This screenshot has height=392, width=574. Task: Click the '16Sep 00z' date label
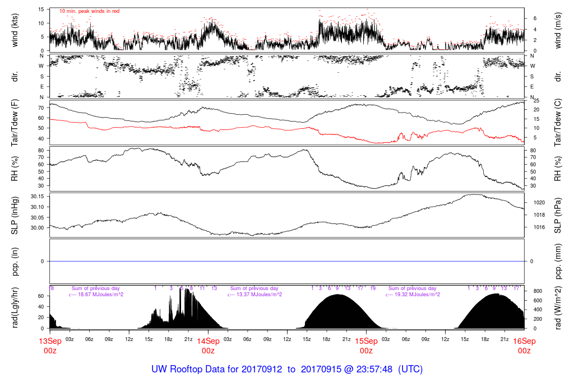(x=524, y=346)
